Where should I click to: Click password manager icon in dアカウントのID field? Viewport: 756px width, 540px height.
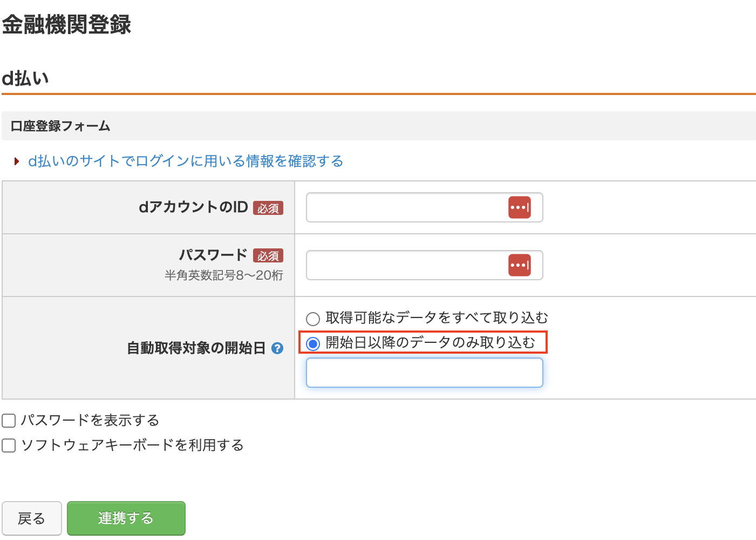(x=520, y=207)
